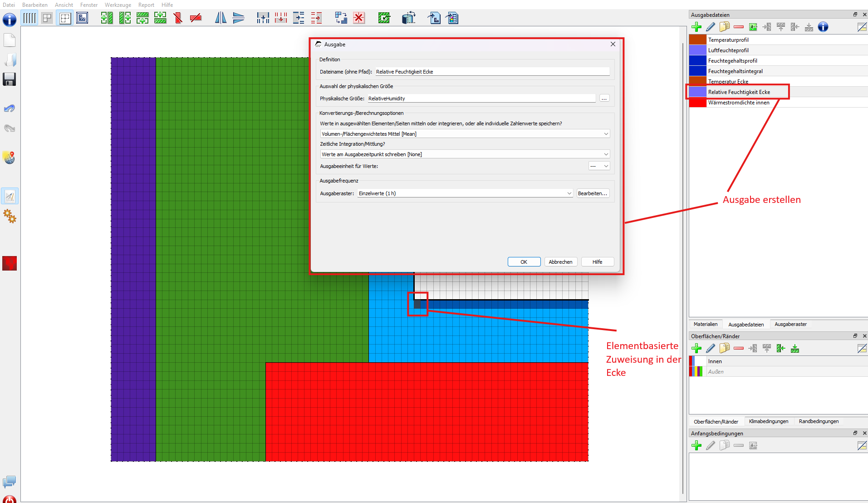Viewport: 868px width, 503px height.
Task: Open the Ausgabeeinheit unit dropdown
Action: click(599, 166)
